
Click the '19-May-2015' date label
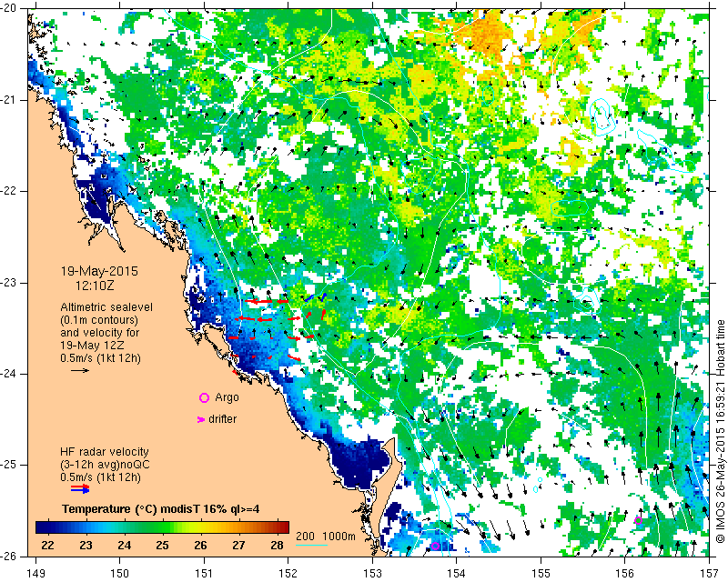99,271
